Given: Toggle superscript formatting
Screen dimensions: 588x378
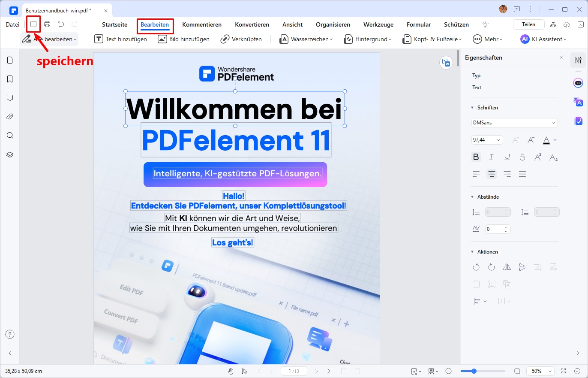Looking at the screenshot, I should point(538,157).
